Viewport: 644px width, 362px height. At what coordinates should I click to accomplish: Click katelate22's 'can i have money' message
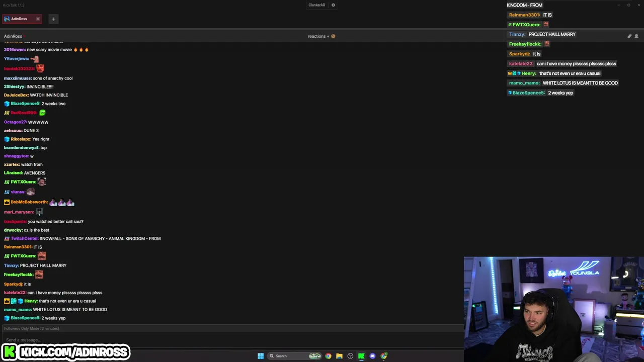(65, 293)
